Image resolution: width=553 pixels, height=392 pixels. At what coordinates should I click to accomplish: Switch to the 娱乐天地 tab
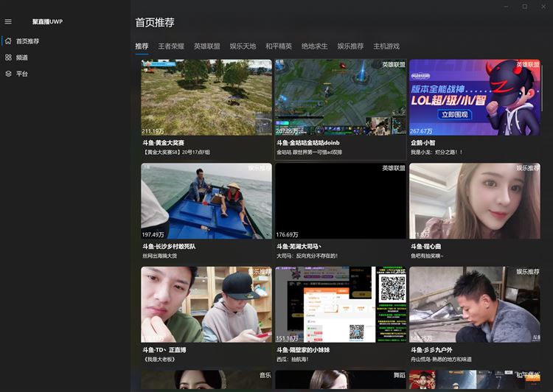point(243,46)
